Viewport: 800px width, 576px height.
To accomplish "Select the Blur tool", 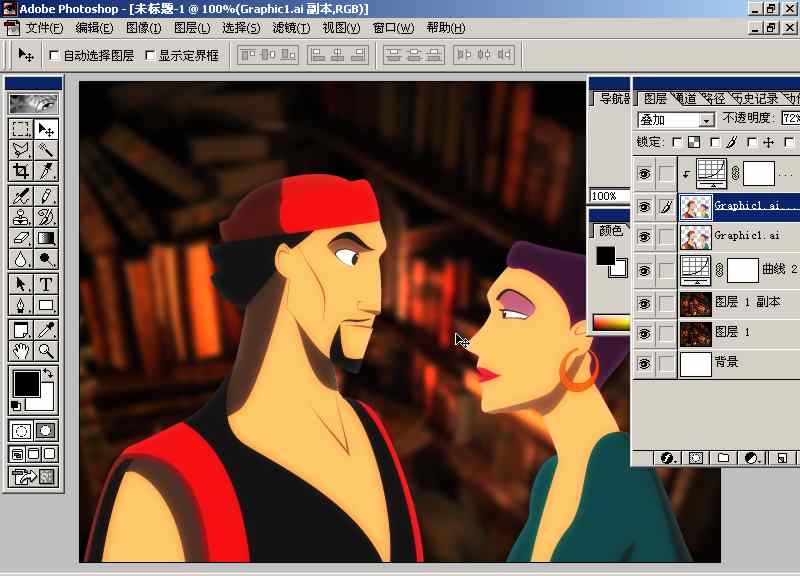I will [21, 259].
